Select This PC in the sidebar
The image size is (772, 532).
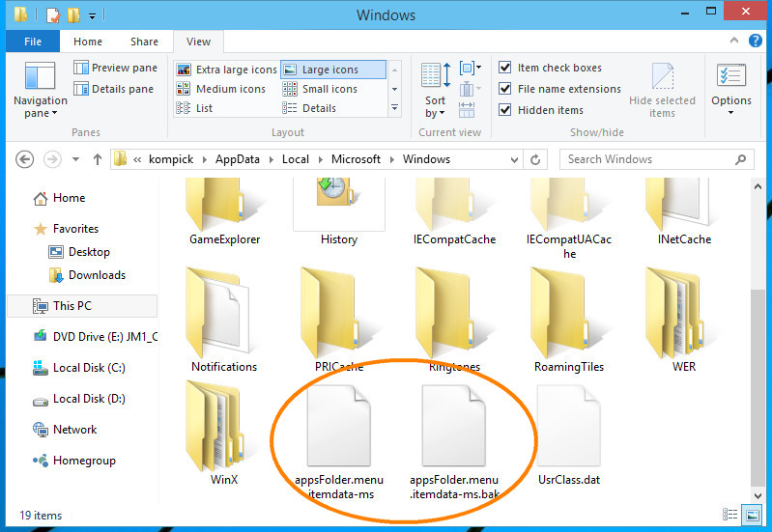coord(82,306)
